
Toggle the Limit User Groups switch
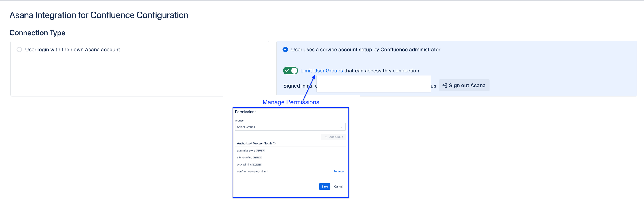[290, 71]
